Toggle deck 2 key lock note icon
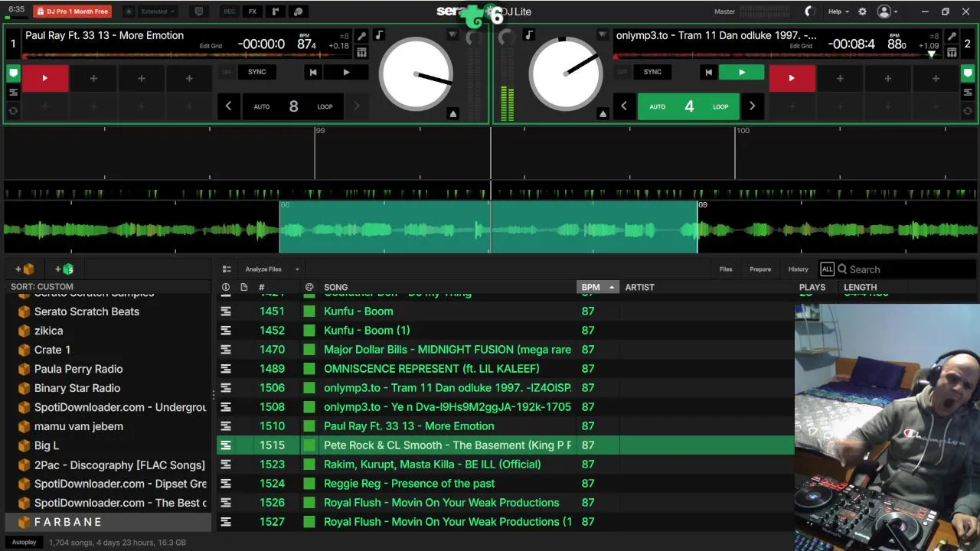The image size is (980, 551). [528, 35]
